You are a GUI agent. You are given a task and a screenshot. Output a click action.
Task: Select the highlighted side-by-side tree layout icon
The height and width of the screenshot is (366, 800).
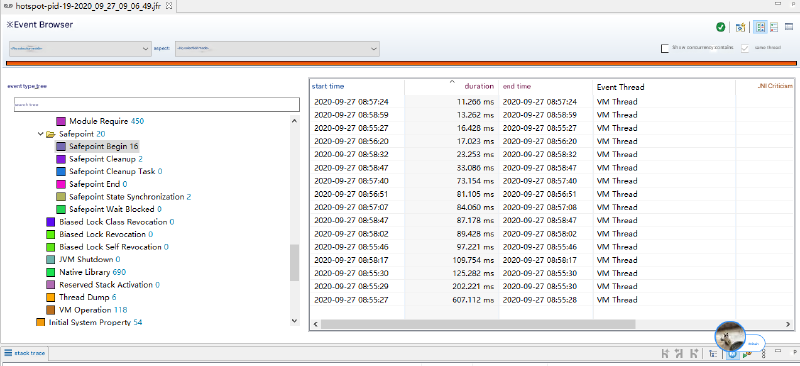tap(760, 27)
